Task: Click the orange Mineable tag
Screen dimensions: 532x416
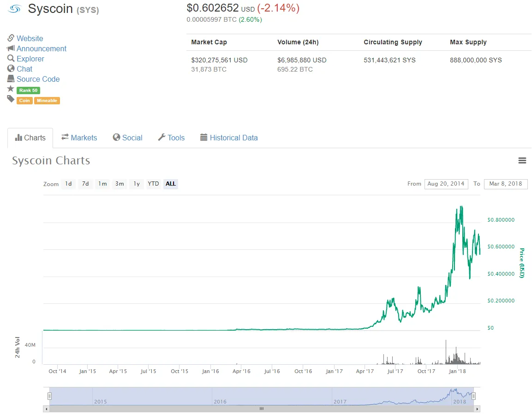Action: coord(47,101)
